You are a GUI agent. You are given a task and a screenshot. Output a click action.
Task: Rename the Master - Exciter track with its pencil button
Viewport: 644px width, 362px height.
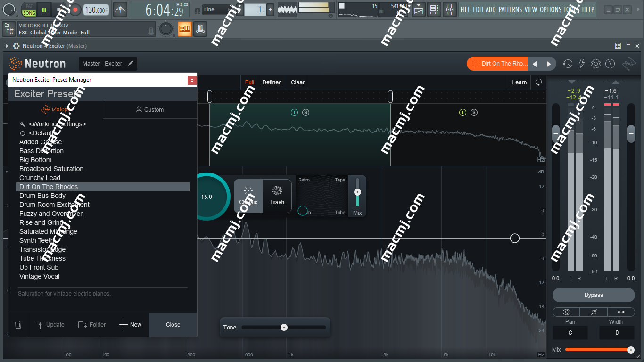(x=131, y=63)
